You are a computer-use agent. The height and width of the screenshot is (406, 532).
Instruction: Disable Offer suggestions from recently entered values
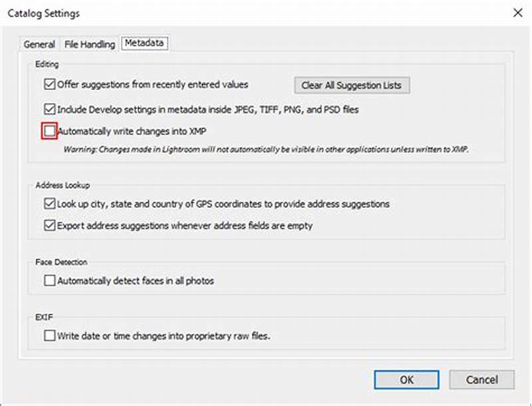pyautogui.click(x=49, y=85)
